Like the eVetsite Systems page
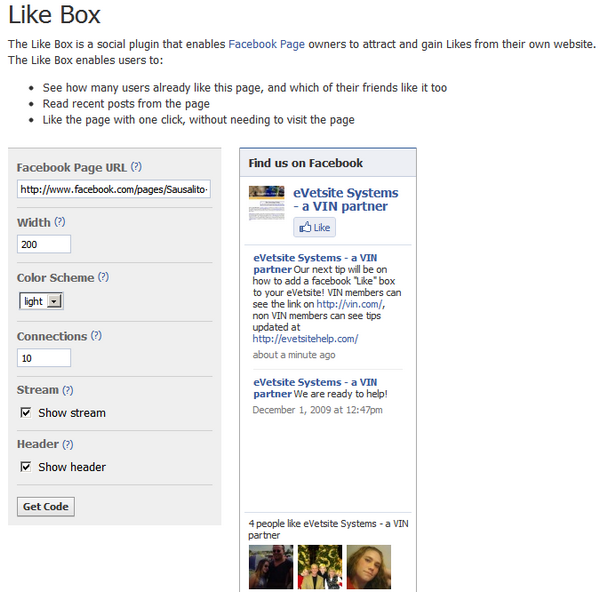This screenshot has width=600, height=592. point(315,227)
